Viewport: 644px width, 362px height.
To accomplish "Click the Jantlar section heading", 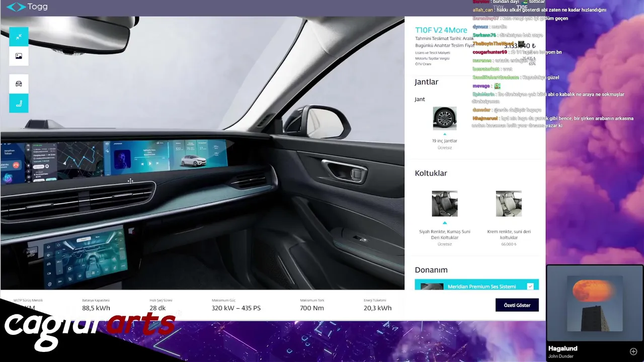I will (426, 82).
